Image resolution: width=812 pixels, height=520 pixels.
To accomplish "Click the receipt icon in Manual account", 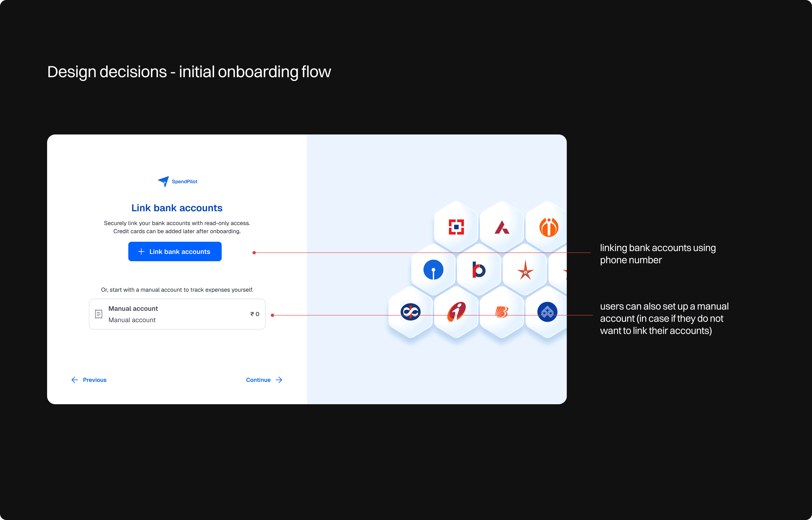I will pyautogui.click(x=98, y=314).
